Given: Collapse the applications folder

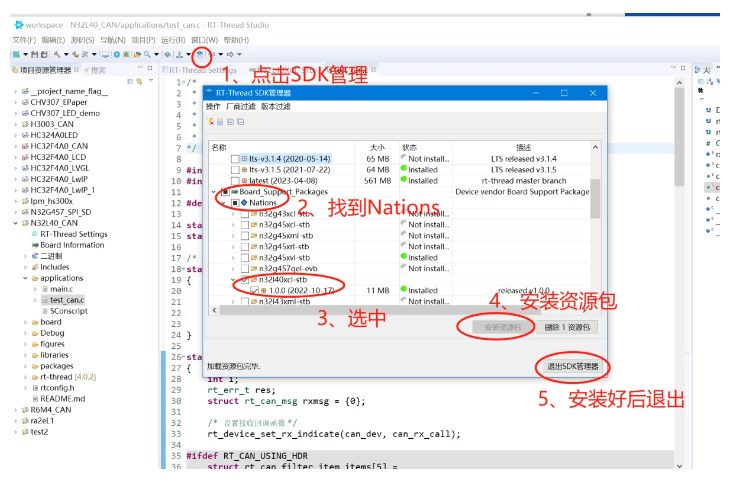Looking at the screenshot, I should point(25,278).
